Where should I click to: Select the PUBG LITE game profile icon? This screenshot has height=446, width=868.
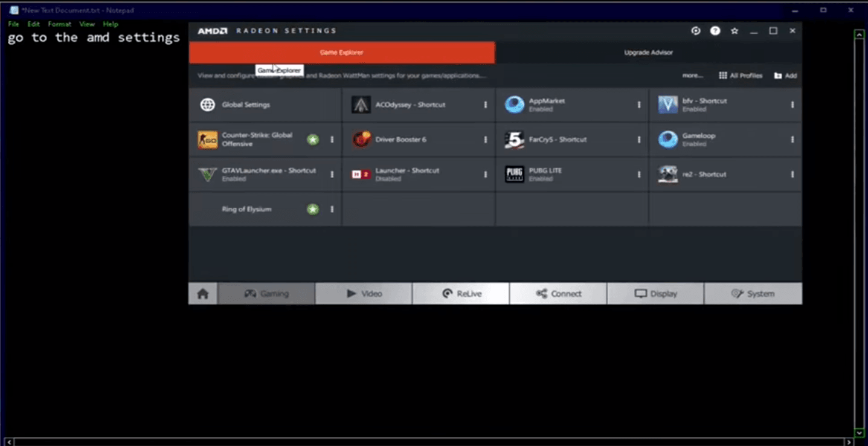(515, 175)
